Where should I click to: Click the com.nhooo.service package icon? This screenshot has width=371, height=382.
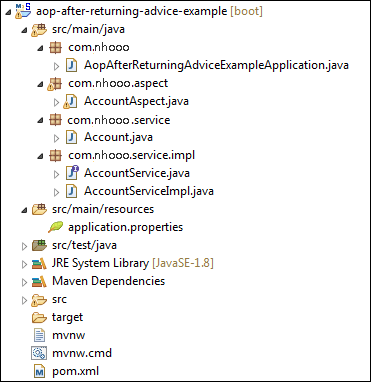(55, 120)
